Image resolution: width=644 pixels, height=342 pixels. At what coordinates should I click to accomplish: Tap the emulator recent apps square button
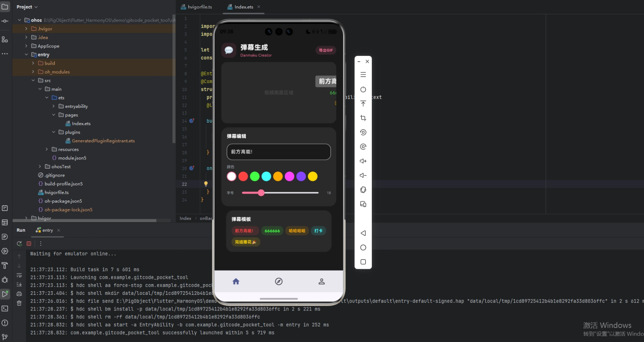click(363, 262)
